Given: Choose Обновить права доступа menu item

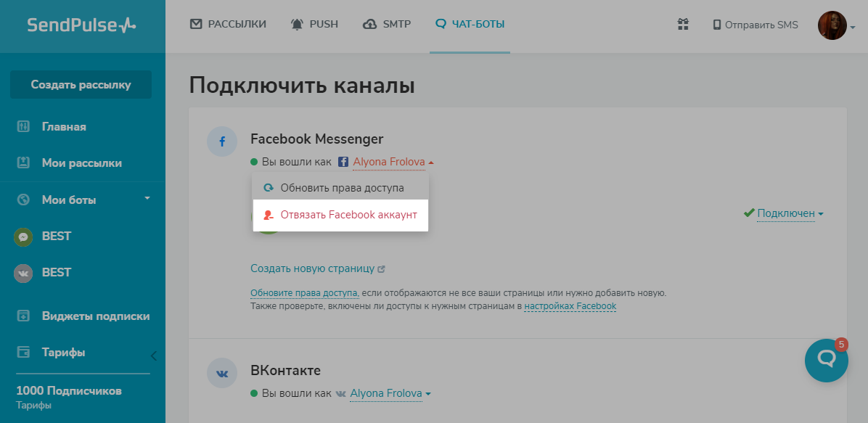Looking at the screenshot, I should [x=340, y=188].
